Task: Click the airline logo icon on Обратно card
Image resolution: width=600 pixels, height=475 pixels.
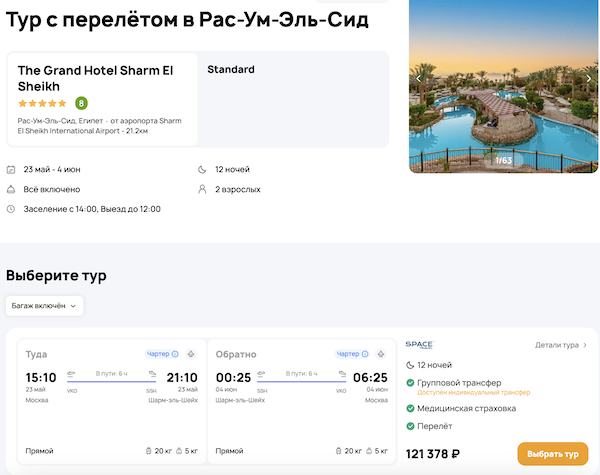Action: [382, 354]
